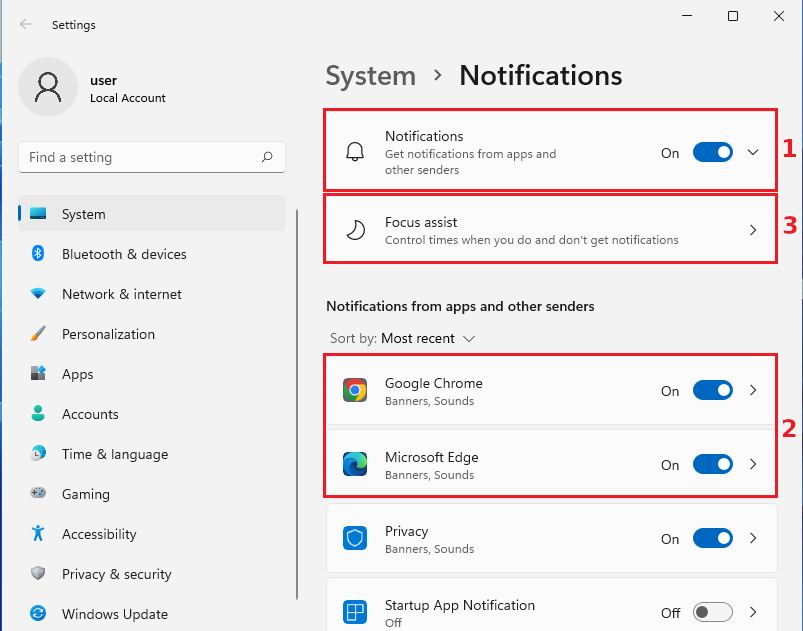
Task: Click the Bluetooth icon in sidebar
Action: coord(38,254)
